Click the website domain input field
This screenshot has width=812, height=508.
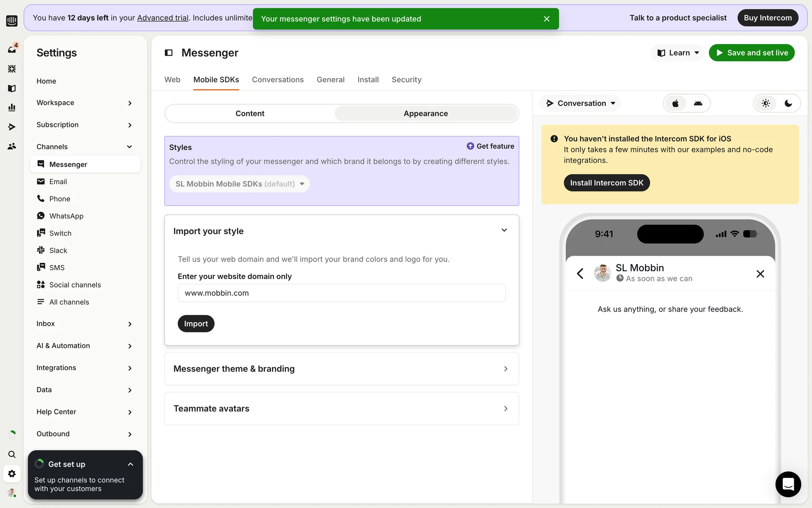pos(341,293)
